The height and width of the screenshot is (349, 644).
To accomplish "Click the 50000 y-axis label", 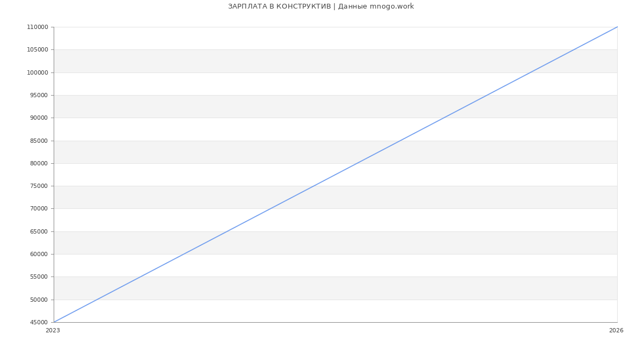I will tap(39, 300).
